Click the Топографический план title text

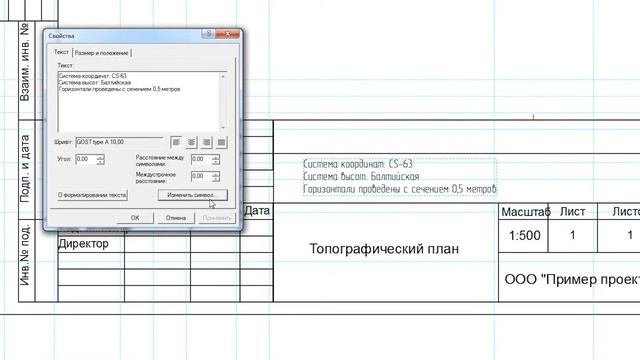tap(384, 249)
